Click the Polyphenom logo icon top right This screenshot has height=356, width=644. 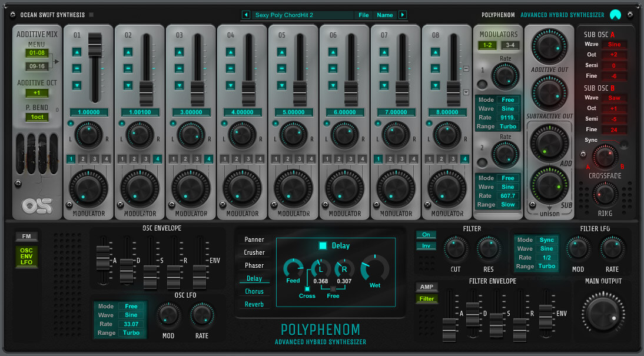pyautogui.click(x=615, y=15)
